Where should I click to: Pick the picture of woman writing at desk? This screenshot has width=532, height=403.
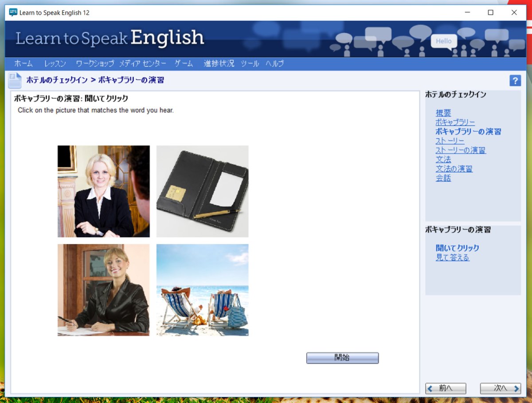coord(103,290)
